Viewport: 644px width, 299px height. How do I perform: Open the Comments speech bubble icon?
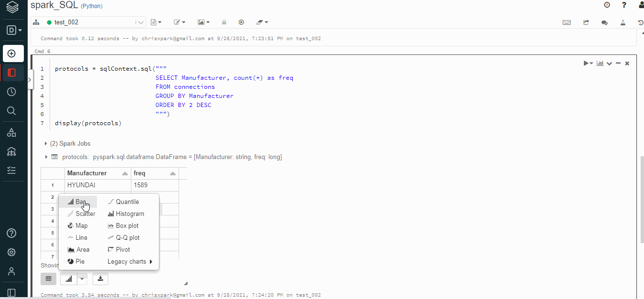pos(604,22)
